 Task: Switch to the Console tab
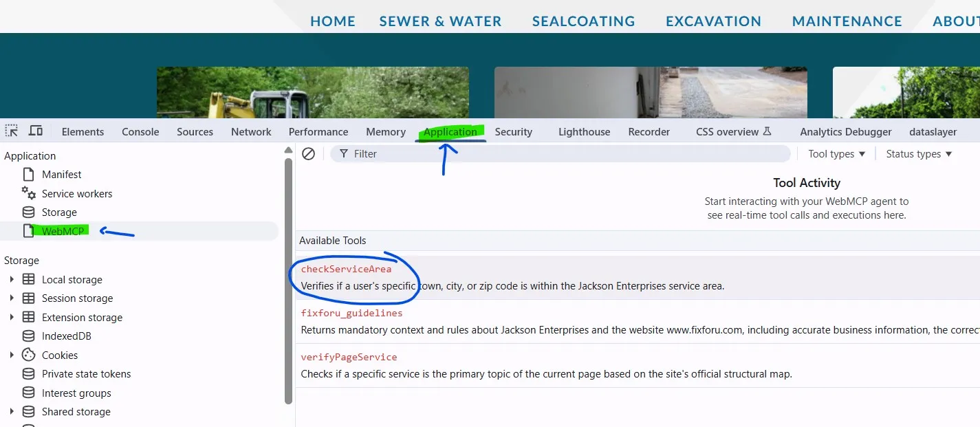(x=140, y=132)
